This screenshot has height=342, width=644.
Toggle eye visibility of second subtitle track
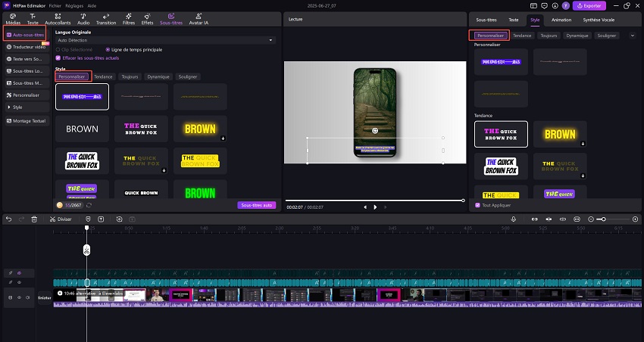pos(19,282)
